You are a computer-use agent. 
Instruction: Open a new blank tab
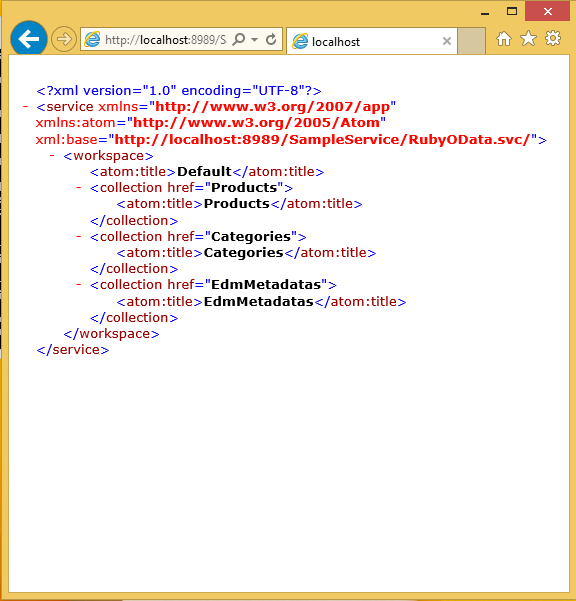tap(471, 41)
